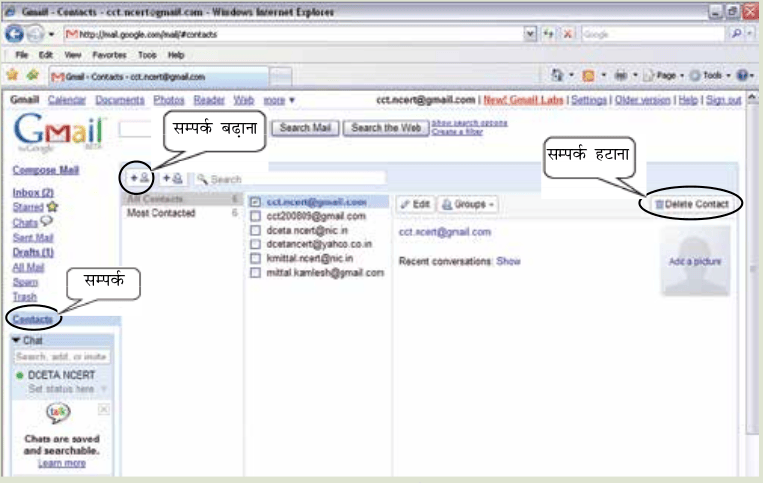Click the add new contact icon
763x483 pixels.
coord(139,178)
